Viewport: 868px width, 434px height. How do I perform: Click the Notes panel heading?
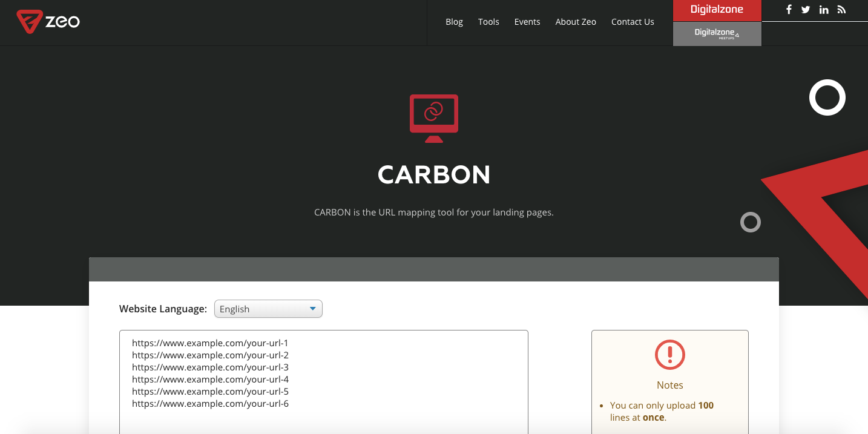[670, 385]
